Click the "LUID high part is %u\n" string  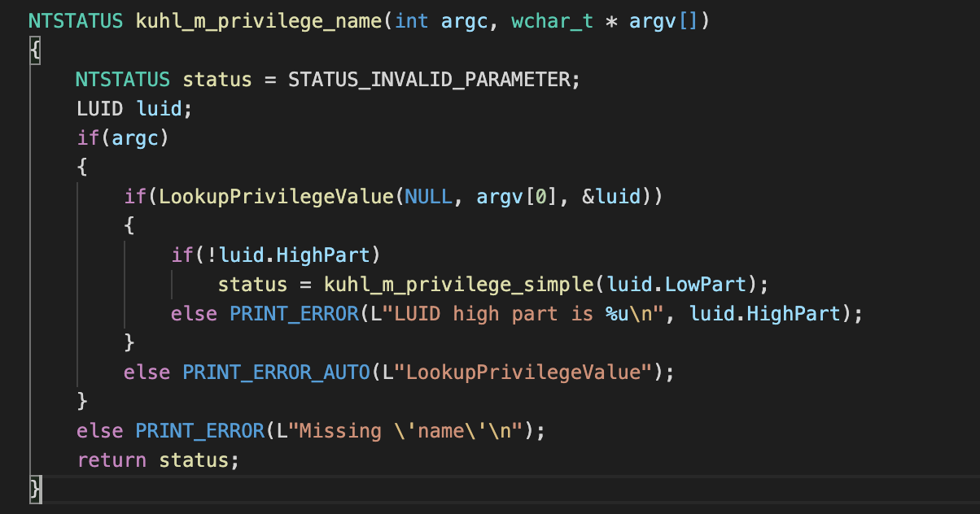pos(524,314)
